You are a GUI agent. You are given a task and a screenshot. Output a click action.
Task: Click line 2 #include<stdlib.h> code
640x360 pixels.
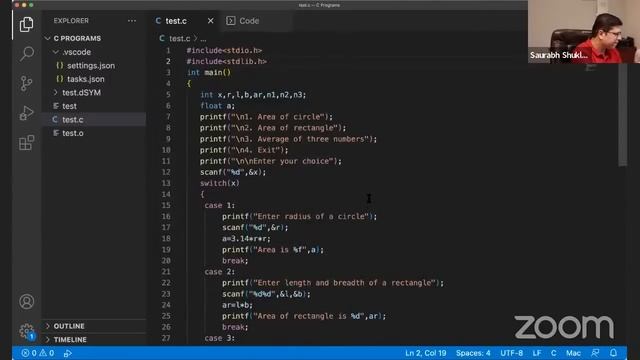(x=227, y=62)
